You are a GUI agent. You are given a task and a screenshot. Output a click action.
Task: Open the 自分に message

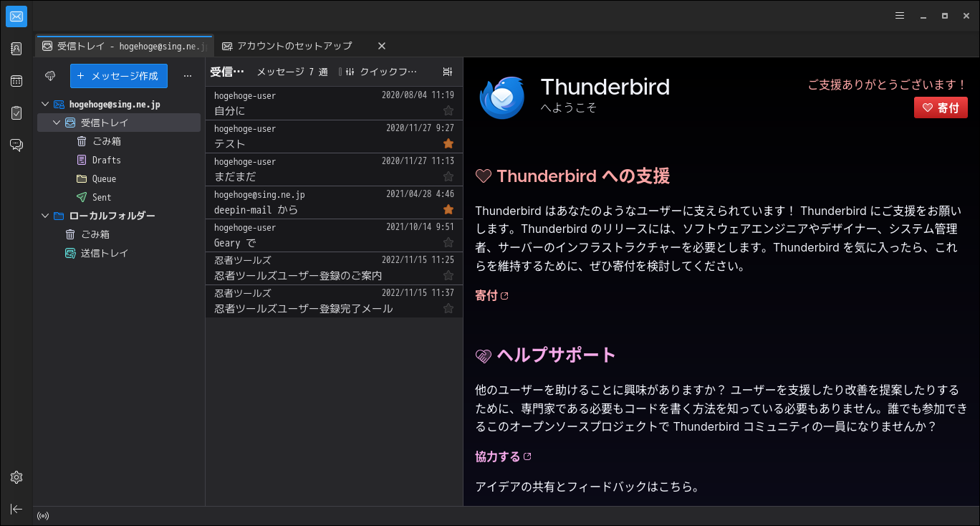pos(334,103)
